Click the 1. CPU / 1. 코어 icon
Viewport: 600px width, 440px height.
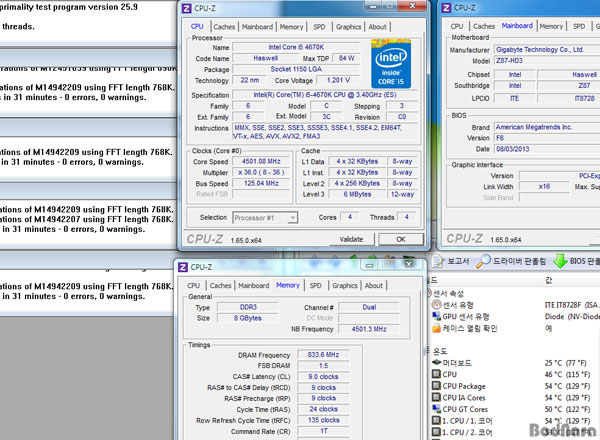point(436,420)
